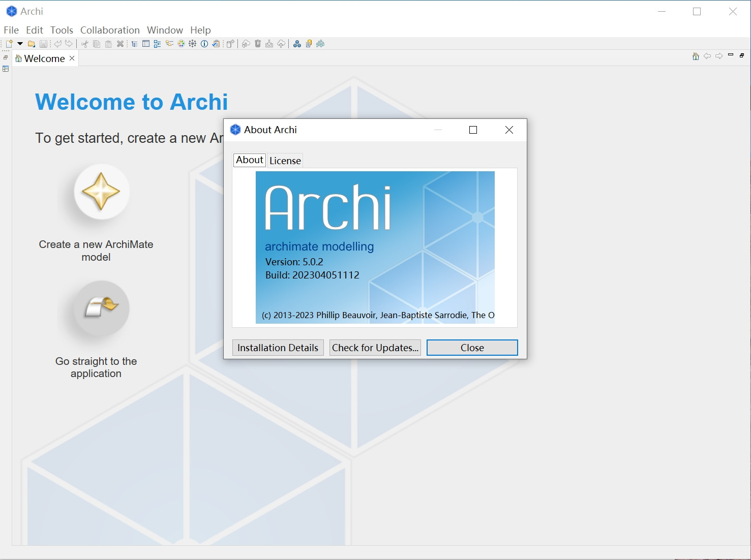This screenshot has height=560, width=751.
Task: Show the color Palette view icon
Action: coord(181,44)
